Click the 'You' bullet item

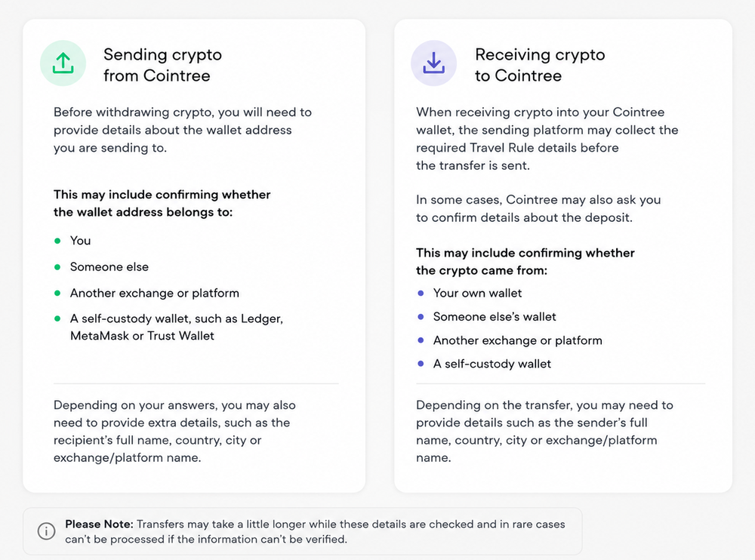81,240
